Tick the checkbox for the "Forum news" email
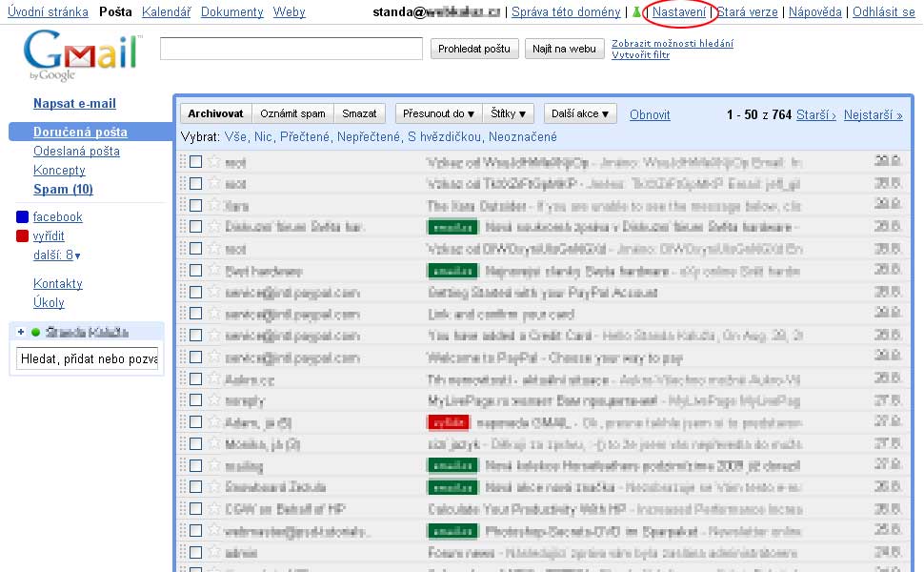The height and width of the screenshot is (572, 924). [195, 552]
